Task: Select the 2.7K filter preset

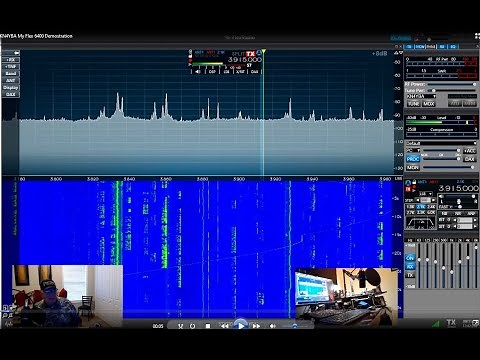Action: click(x=410, y=212)
